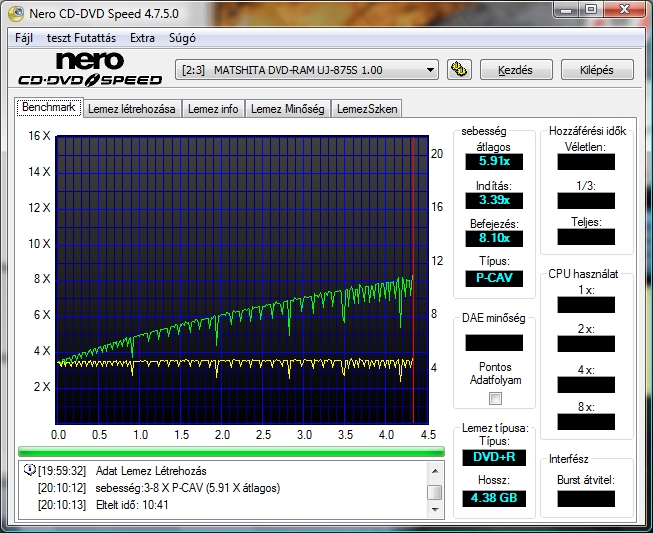Click the green progress bar

point(231,451)
